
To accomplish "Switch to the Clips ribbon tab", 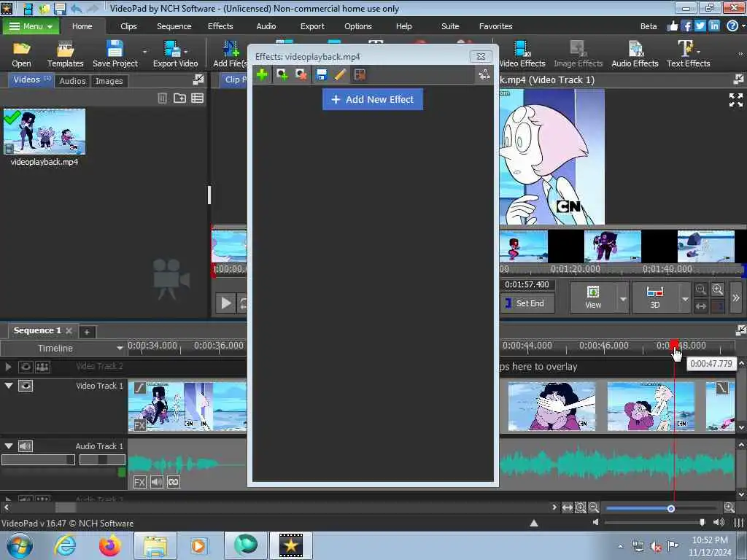I will [128, 26].
